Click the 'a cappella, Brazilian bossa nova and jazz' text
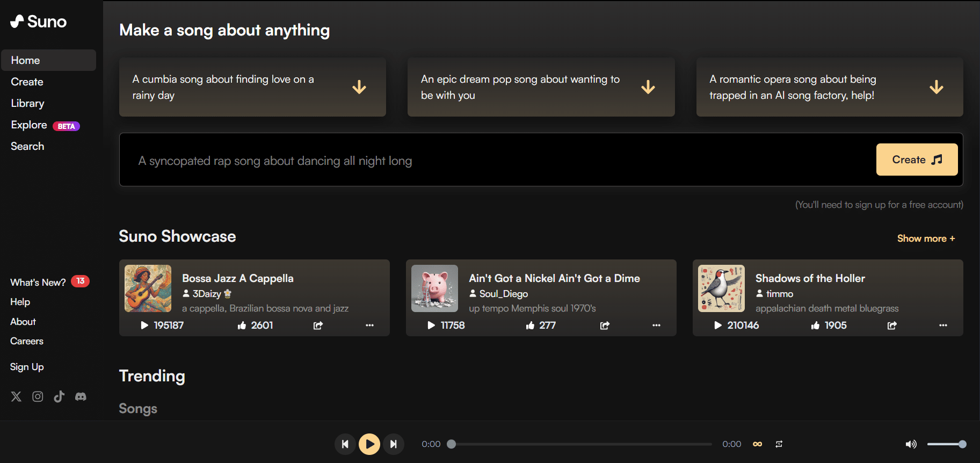 265,308
